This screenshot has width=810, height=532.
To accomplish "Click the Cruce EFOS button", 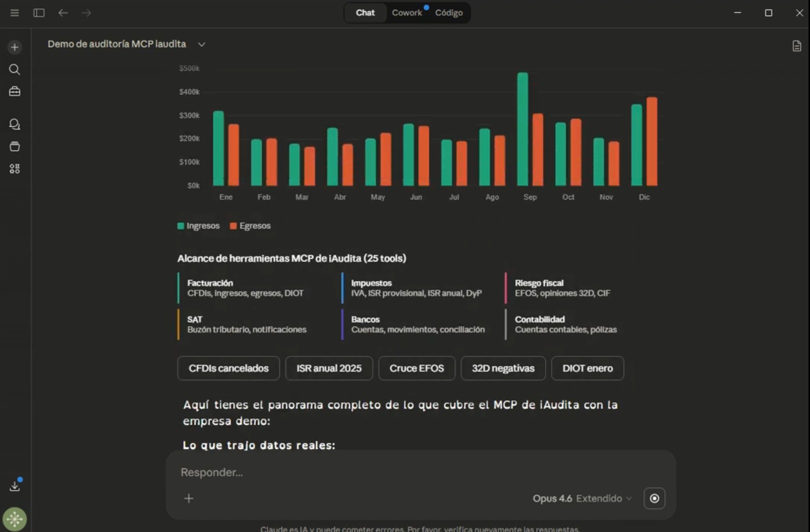I will (x=416, y=369).
